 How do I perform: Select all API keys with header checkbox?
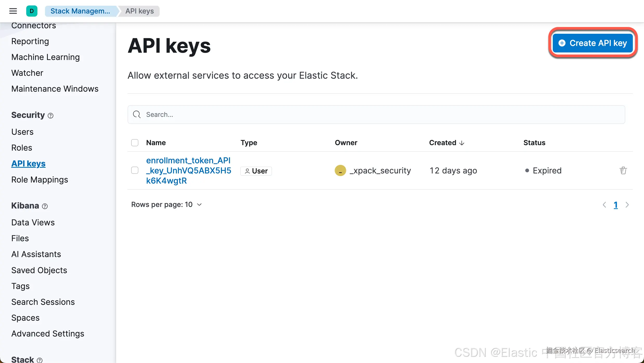click(x=135, y=143)
